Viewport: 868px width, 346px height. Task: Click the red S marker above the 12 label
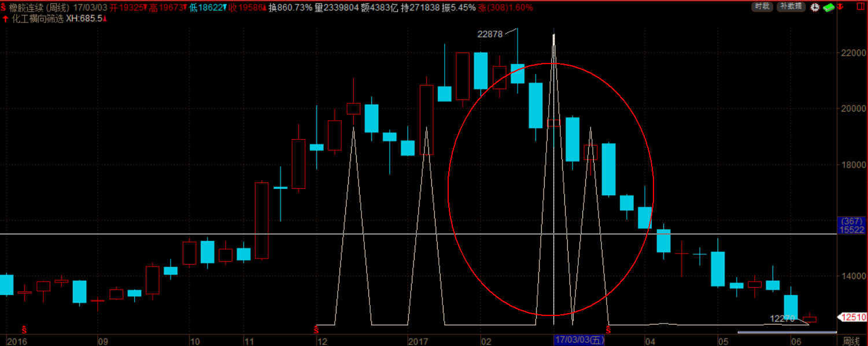pyautogui.click(x=316, y=330)
